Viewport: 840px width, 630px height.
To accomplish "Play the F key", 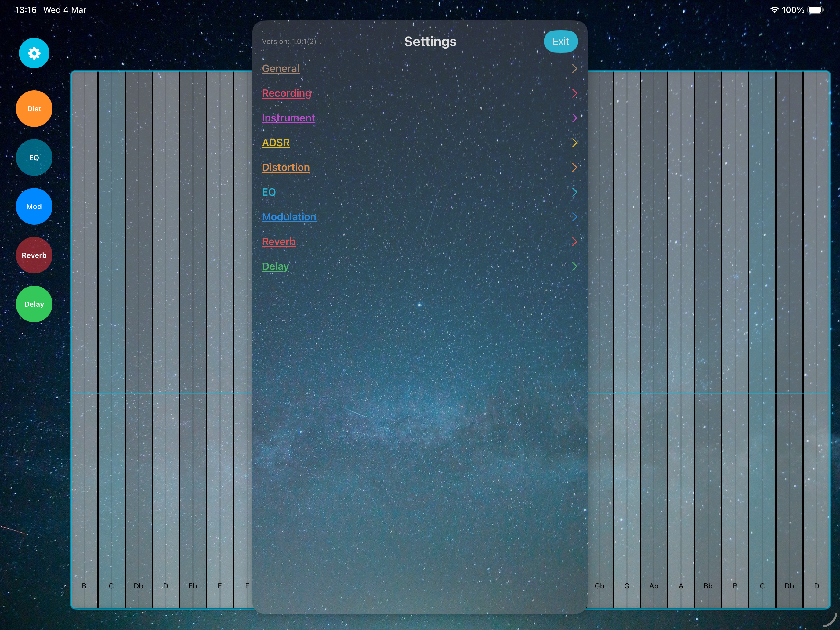I will [243, 339].
